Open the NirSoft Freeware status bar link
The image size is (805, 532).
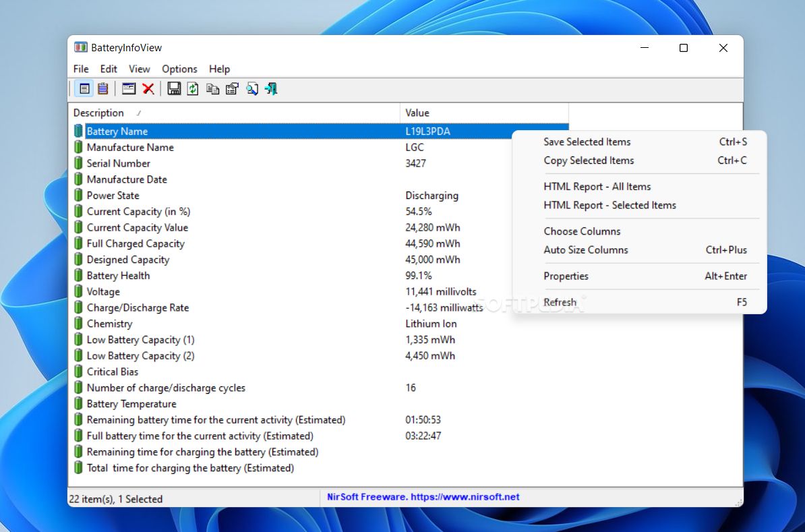click(x=421, y=497)
